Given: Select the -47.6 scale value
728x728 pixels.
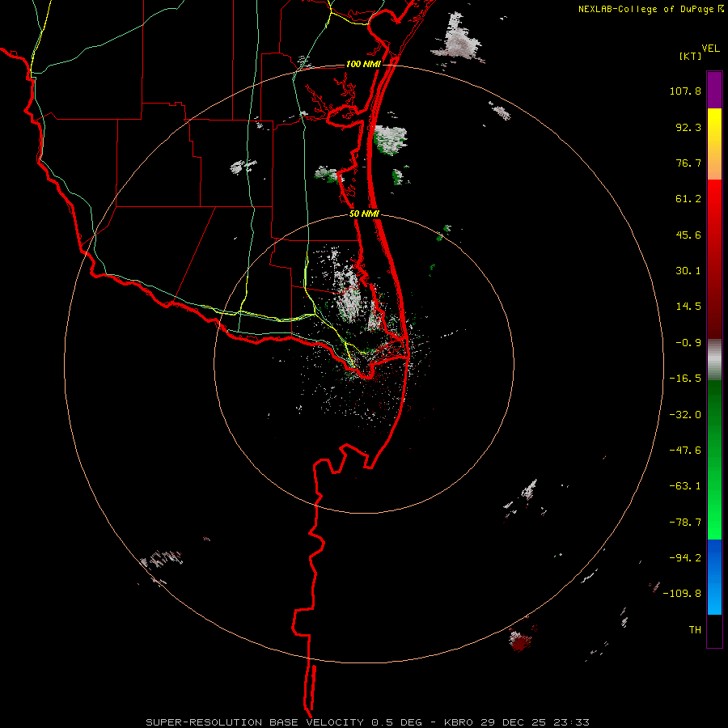Looking at the screenshot, I should pyautogui.click(x=685, y=451).
